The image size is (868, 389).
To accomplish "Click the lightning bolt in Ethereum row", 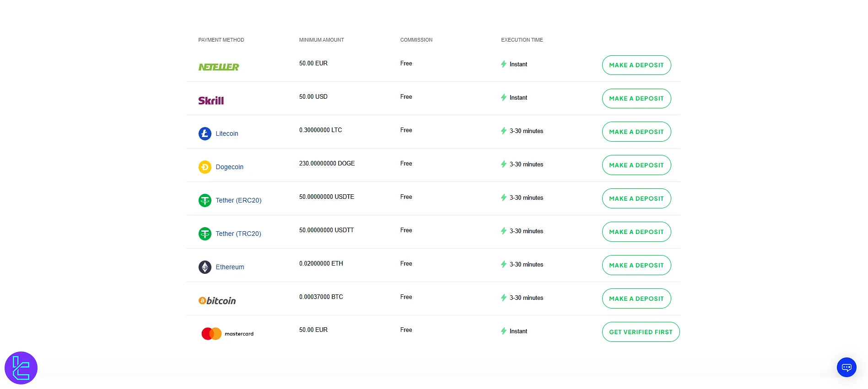I will point(504,264).
